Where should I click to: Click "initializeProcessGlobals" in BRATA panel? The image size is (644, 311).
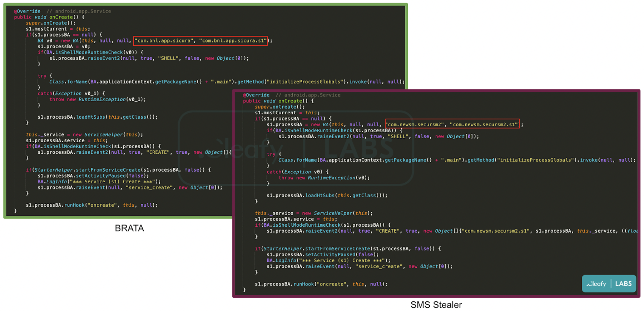click(305, 82)
